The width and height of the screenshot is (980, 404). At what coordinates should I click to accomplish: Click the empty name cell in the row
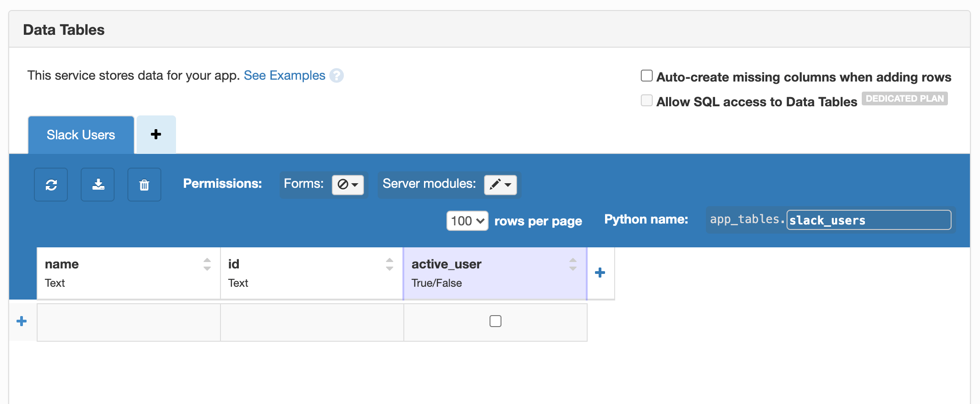pyautogui.click(x=128, y=322)
